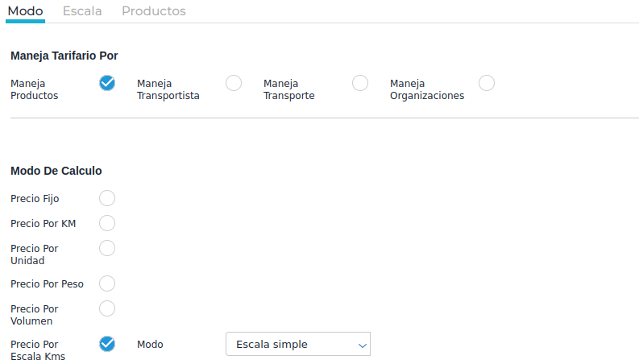This screenshot has width=639, height=364.
Task: Click the dropdown chevron arrow for Modo
Action: [361, 345]
